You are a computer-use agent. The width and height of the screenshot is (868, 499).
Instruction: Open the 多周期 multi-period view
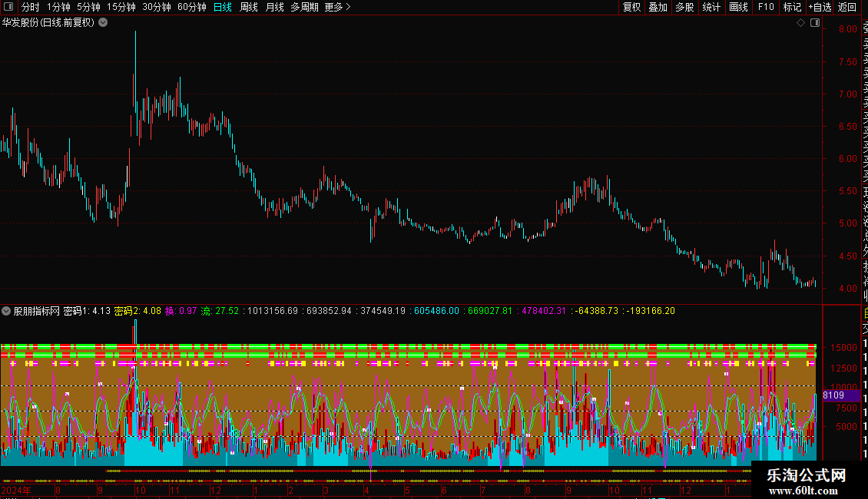(x=304, y=7)
